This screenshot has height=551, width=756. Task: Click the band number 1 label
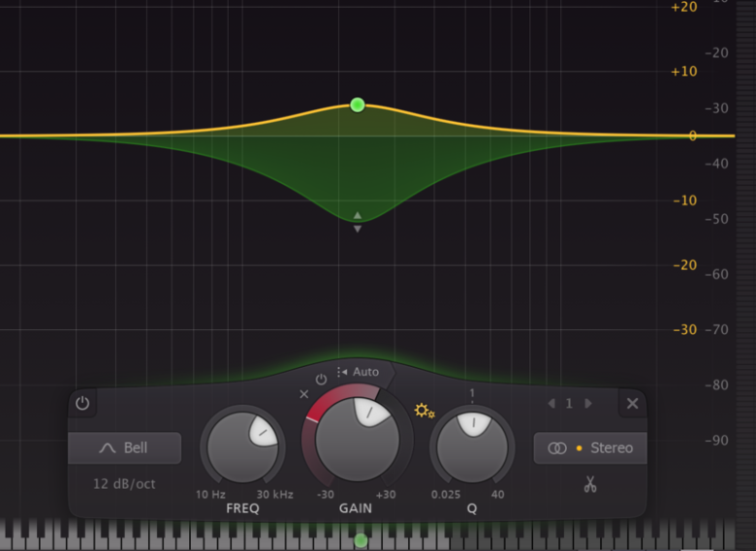pyautogui.click(x=569, y=403)
